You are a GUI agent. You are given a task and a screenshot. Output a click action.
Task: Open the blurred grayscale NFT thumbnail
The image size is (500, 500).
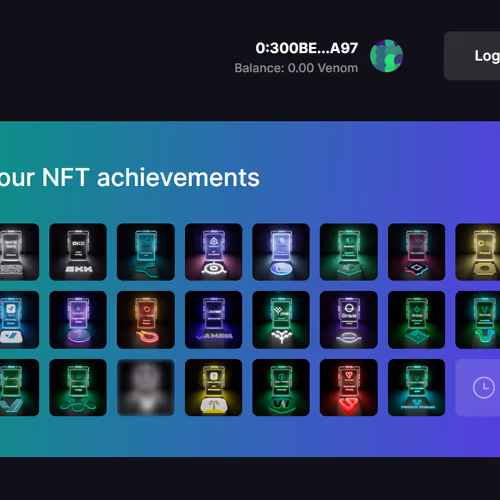pos(146,387)
